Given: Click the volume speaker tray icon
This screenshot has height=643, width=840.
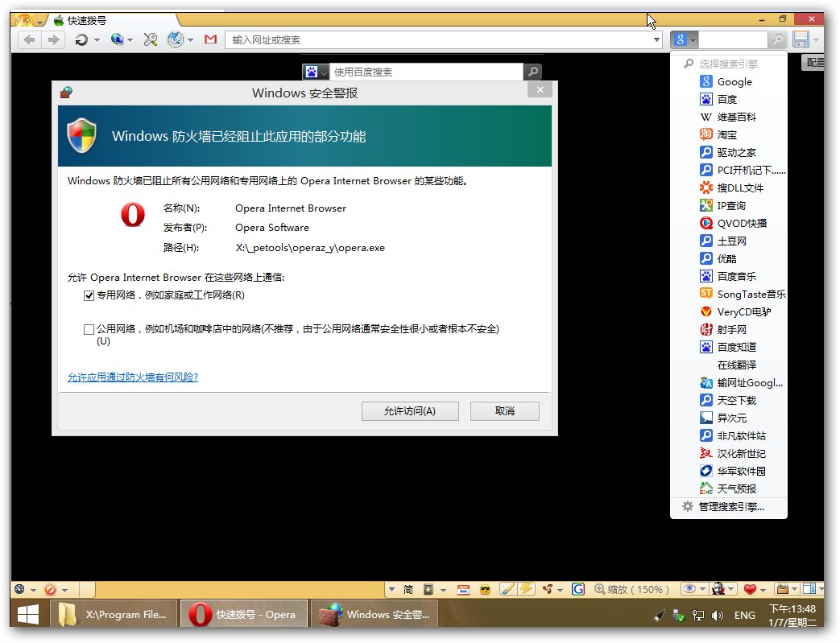Looking at the screenshot, I should pyautogui.click(x=718, y=616).
